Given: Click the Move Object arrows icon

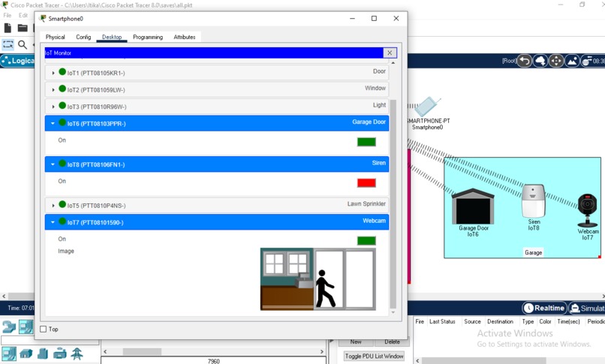Looking at the screenshot, I should [556, 61].
